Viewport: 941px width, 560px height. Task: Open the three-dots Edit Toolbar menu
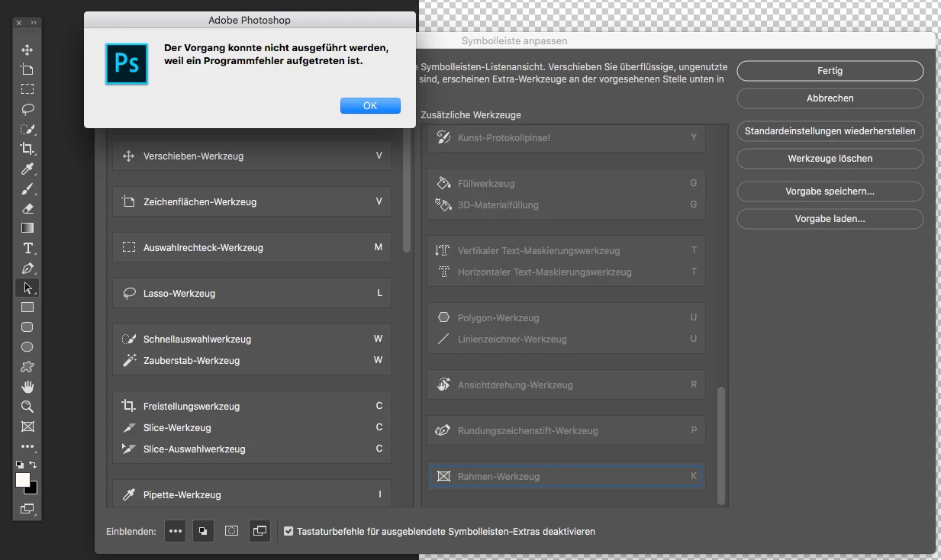27,446
